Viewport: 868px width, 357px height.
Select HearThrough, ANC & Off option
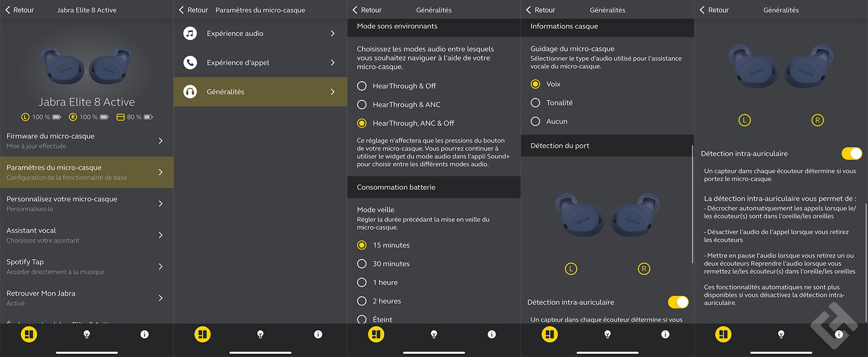pyautogui.click(x=362, y=123)
